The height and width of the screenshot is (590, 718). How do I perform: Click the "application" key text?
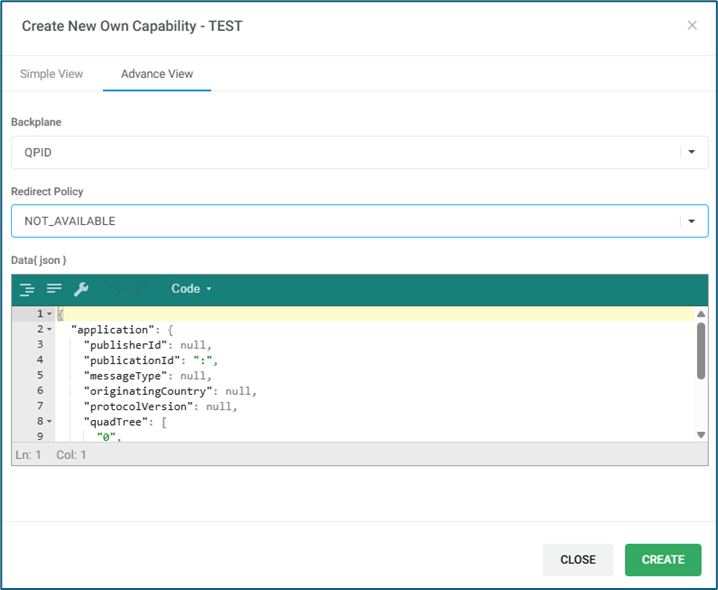click(113, 330)
